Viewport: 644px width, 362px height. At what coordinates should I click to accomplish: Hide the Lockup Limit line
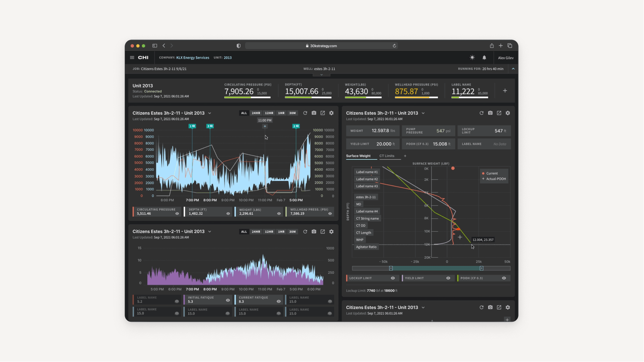click(x=393, y=278)
